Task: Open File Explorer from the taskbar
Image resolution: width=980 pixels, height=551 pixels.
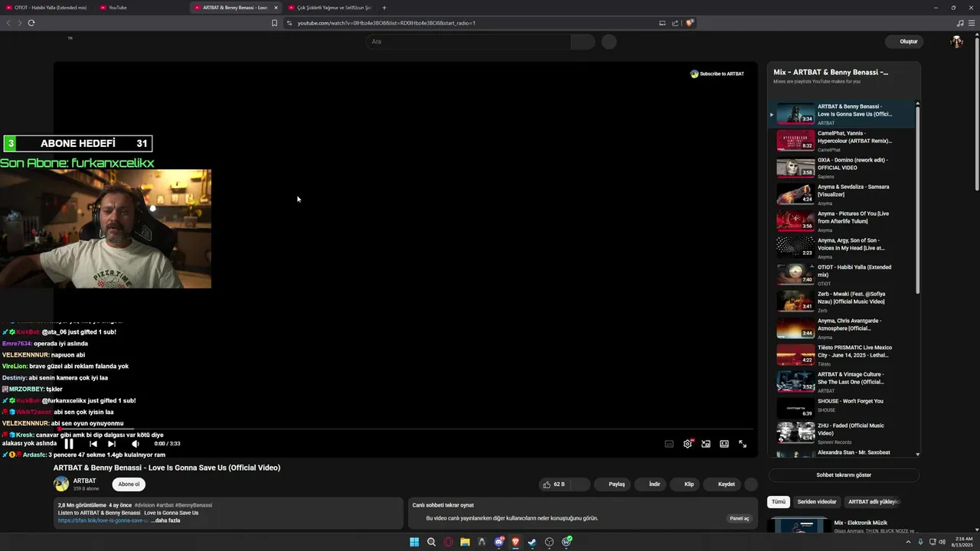Action: coord(465,542)
